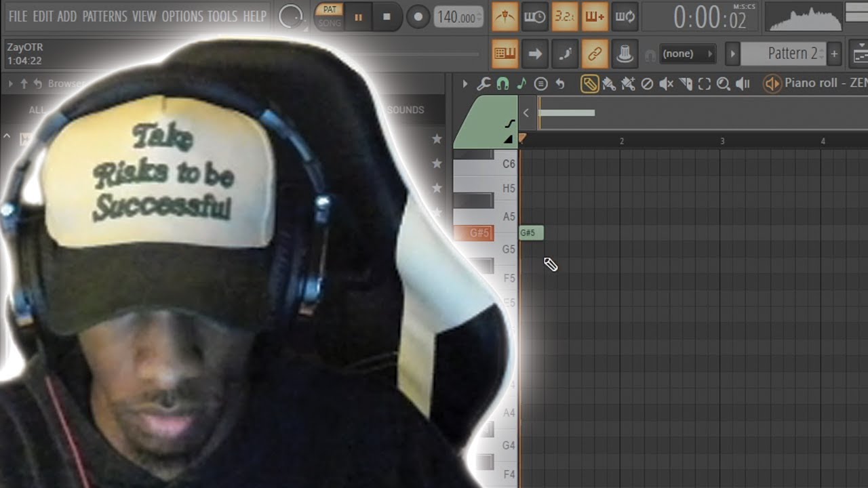868x488 pixels.
Task: Toggle wait for input to start playing
Action: (x=534, y=17)
